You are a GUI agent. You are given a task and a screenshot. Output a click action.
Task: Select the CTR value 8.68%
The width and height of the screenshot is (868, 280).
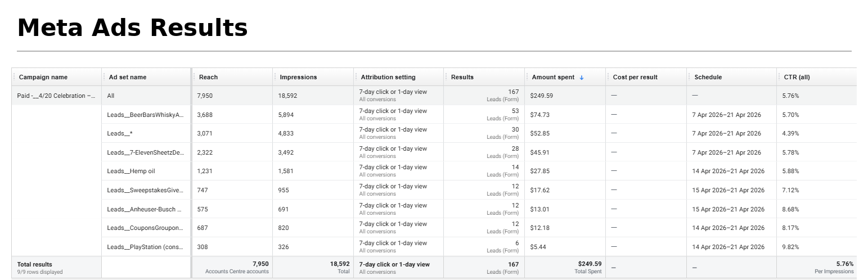tap(790, 209)
